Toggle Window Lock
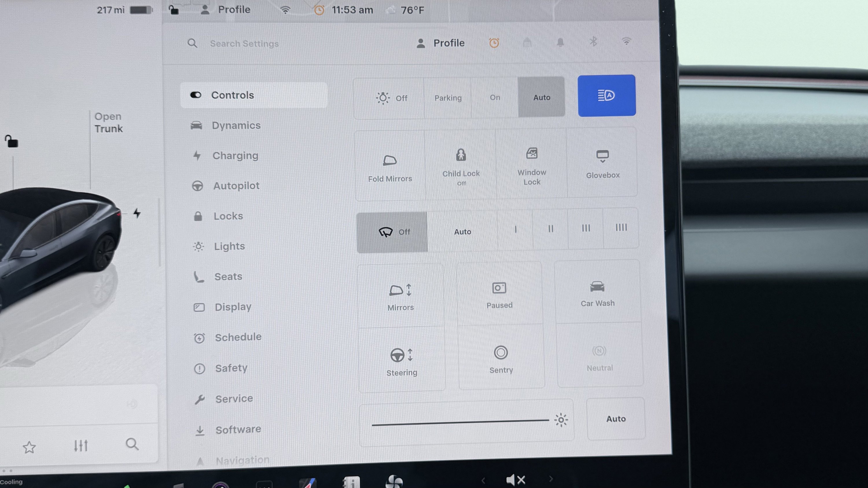Image resolution: width=868 pixels, height=488 pixels. [x=532, y=165]
